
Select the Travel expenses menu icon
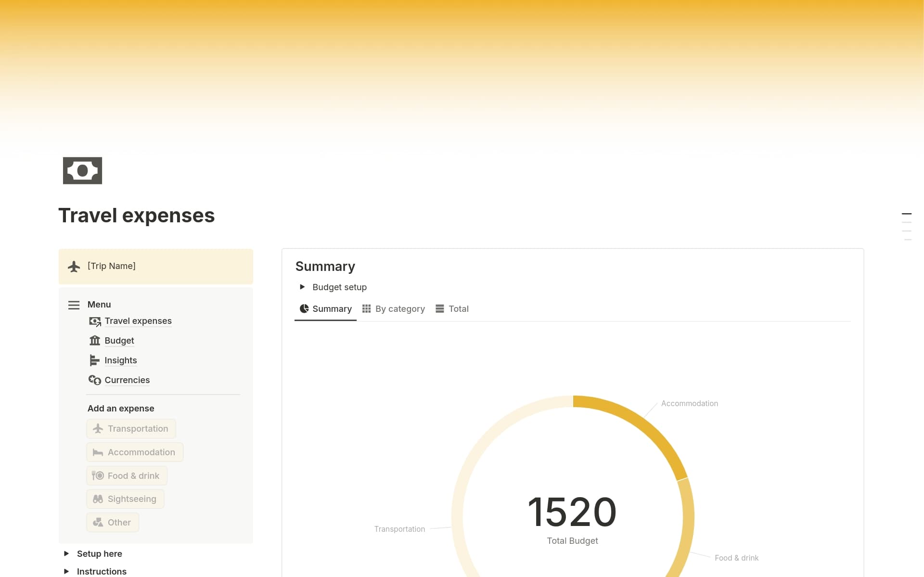coord(95,321)
